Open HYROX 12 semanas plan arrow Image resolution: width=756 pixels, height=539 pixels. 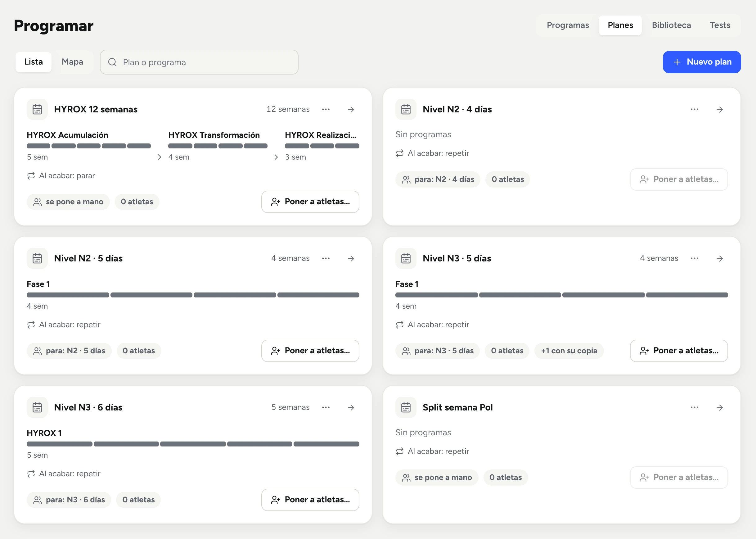click(351, 110)
